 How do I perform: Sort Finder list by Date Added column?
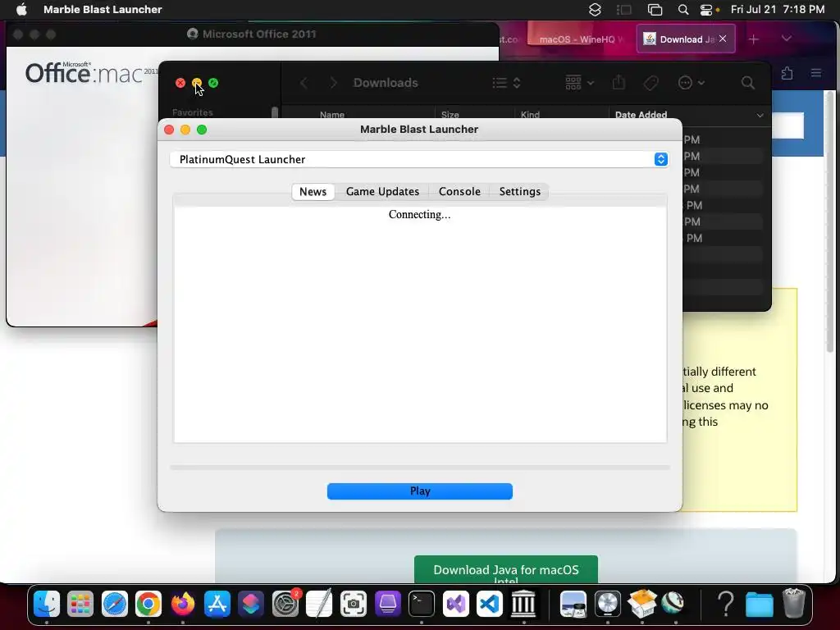[x=641, y=115]
